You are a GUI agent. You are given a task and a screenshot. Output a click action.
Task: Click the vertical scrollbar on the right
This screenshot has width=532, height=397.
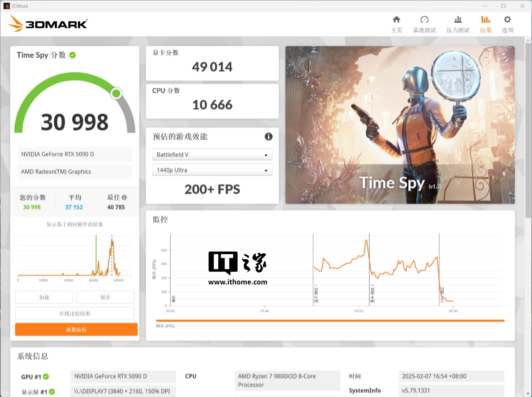click(x=528, y=130)
